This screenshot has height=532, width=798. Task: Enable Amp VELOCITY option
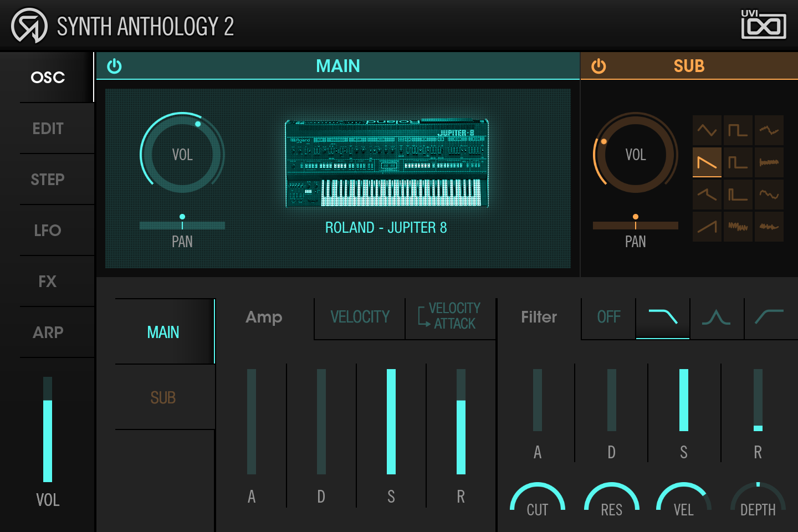pyautogui.click(x=360, y=318)
